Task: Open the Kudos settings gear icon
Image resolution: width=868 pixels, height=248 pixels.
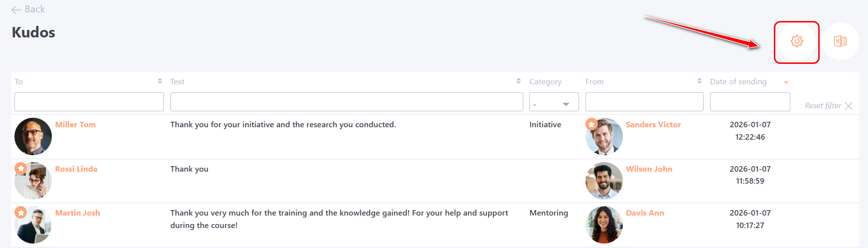Action: (797, 41)
